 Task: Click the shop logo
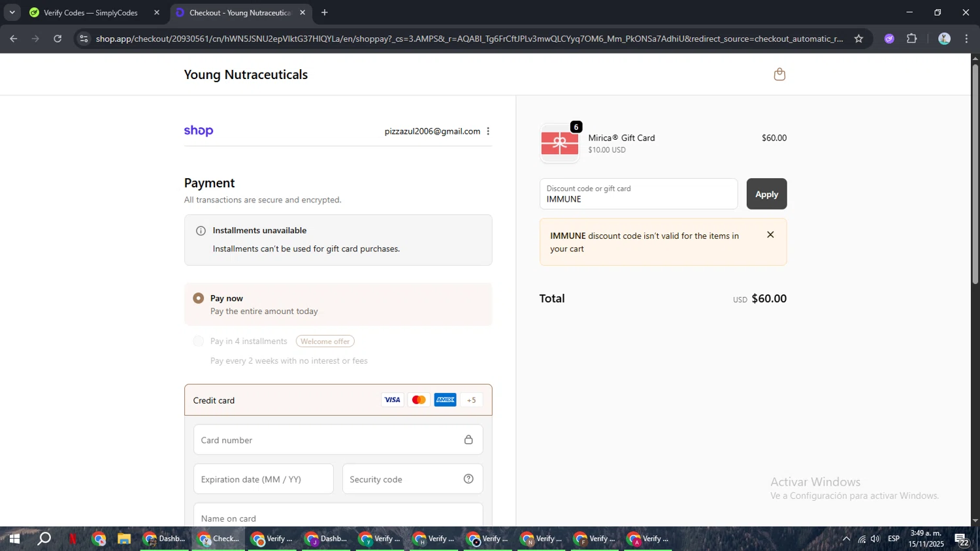point(199,131)
